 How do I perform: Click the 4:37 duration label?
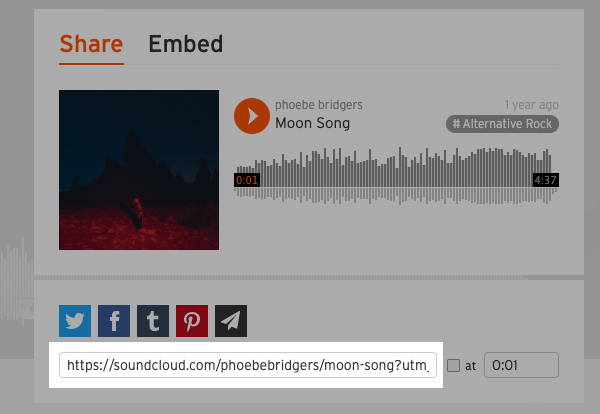coord(546,180)
